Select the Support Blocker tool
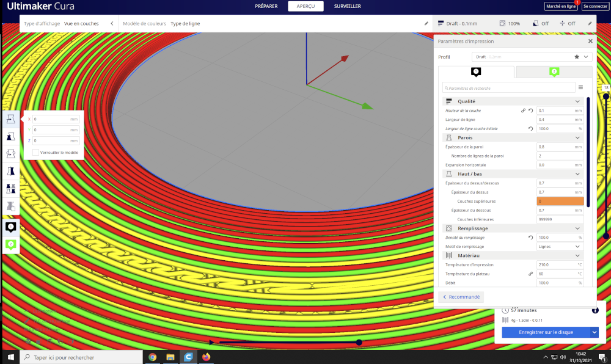This screenshot has height=364, width=611. tap(11, 206)
